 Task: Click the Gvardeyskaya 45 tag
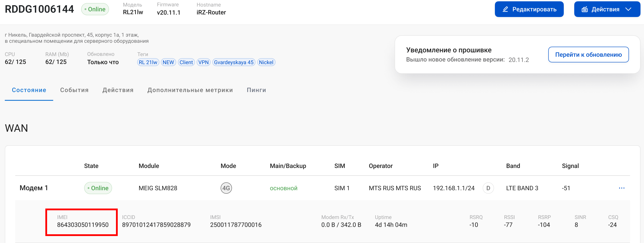click(x=233, y=62)
